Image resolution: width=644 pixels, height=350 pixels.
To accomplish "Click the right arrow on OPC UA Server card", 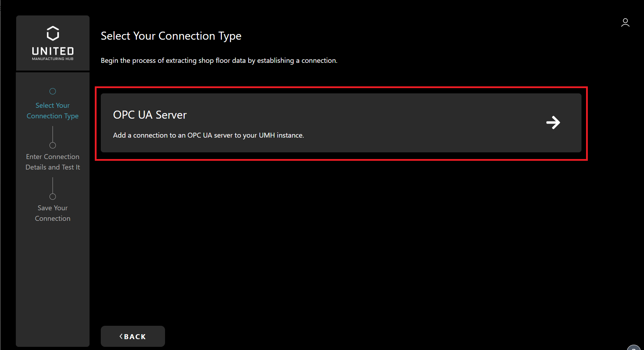I will 553,123.
